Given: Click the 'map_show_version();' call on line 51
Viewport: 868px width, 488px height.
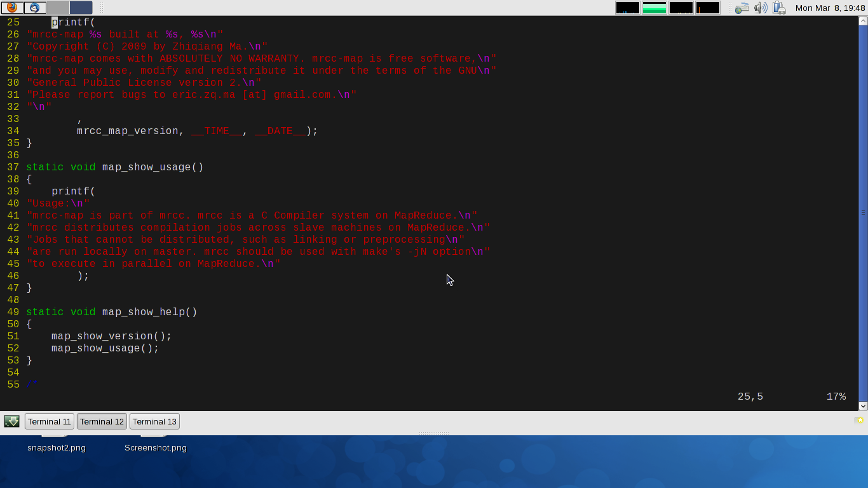Looking at the screenshot, I should (112, 336).
